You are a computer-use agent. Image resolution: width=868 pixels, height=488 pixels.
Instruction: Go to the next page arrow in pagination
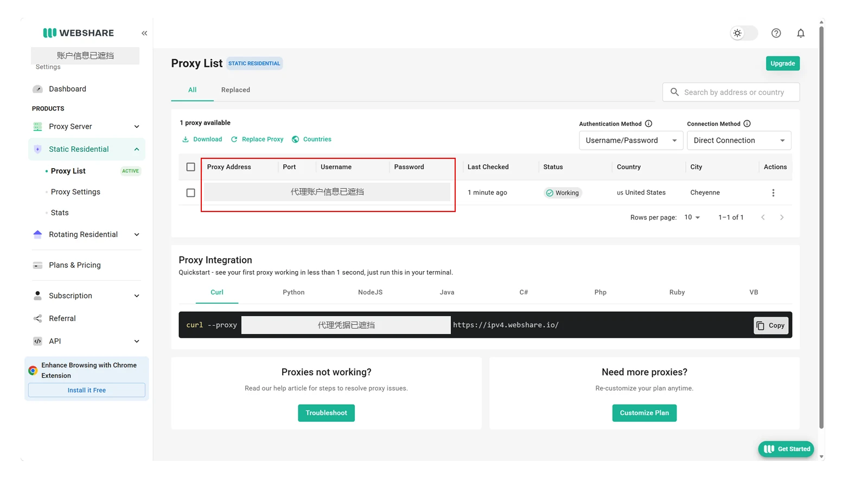pyautogui.click(x=782, y=217)
